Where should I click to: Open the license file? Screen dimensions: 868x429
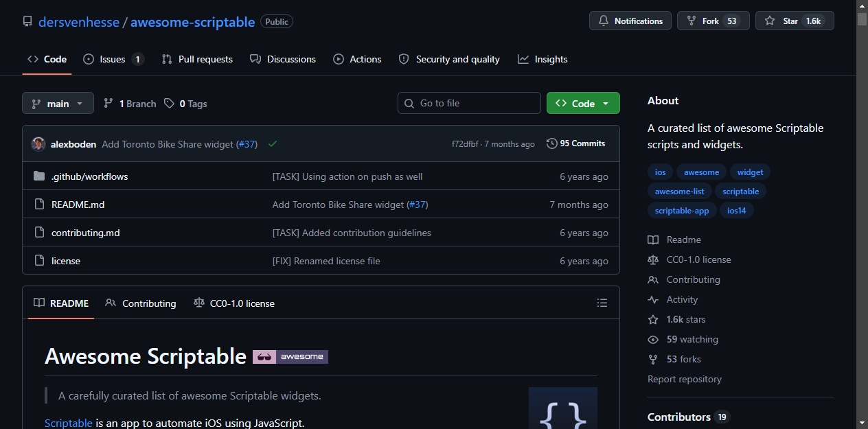[x=66, y=261]
